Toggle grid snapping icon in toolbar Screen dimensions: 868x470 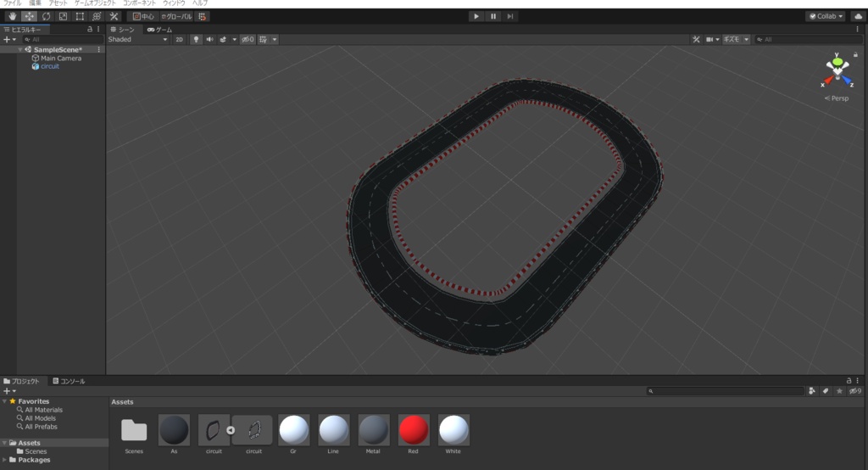pos(202,16)
